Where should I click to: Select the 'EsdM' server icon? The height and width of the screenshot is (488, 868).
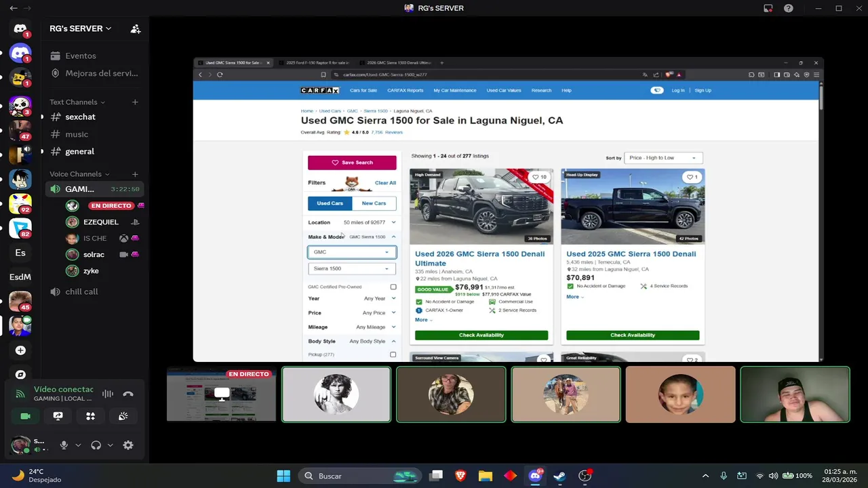point(20,277)
